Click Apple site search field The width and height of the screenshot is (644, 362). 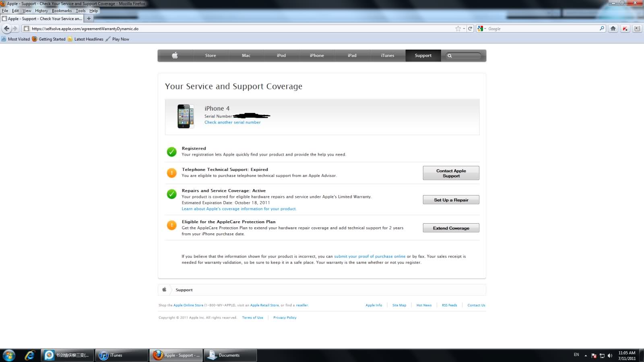(464, 56)
